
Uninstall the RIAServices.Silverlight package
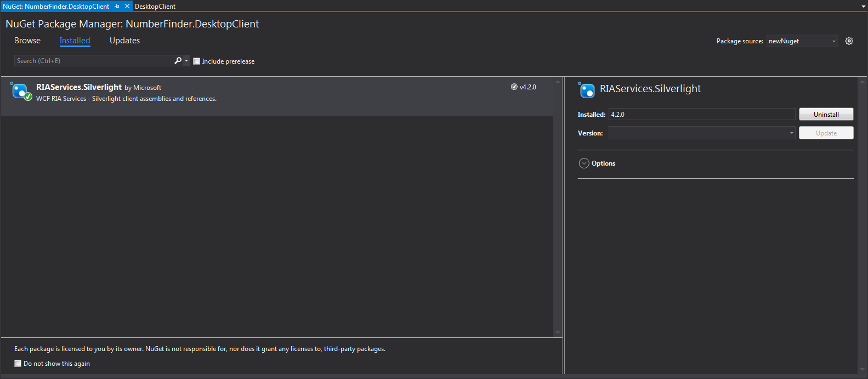click(826, 114)
